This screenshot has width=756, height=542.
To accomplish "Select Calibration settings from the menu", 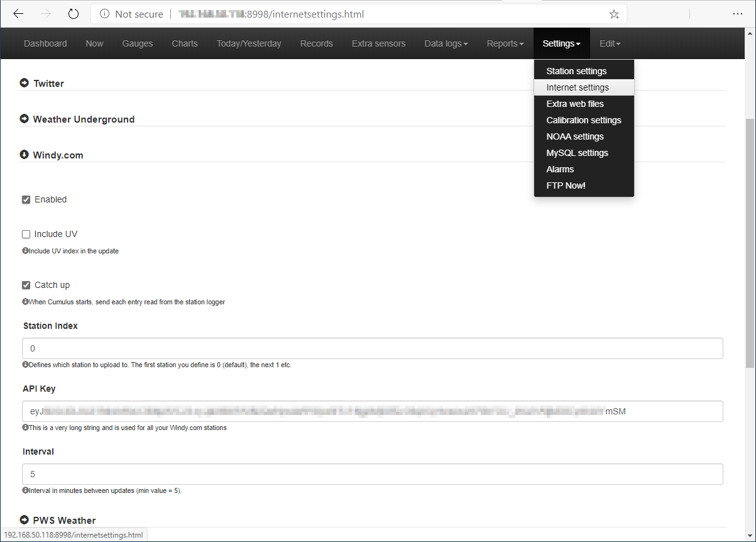I will pos(583,119).
